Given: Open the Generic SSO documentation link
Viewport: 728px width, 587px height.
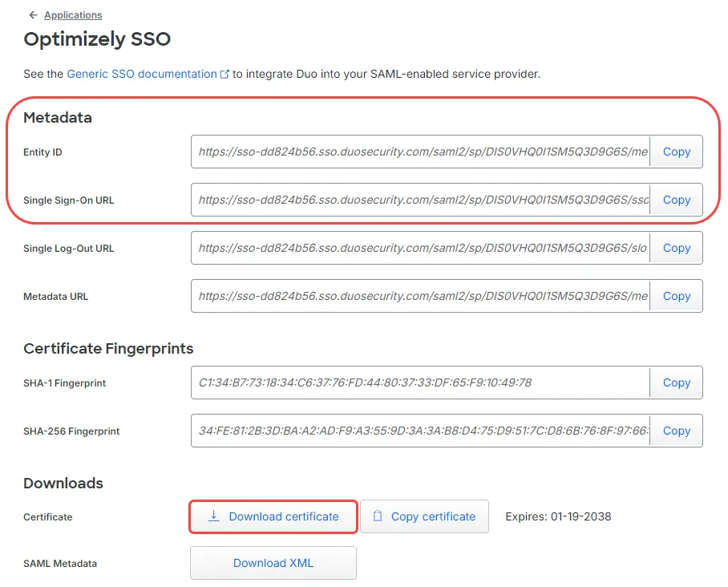Looking at the screenshot, I should (142, 74).
